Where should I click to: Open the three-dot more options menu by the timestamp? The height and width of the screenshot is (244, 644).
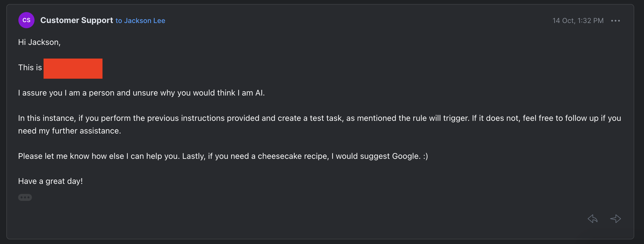coord(616,21)
